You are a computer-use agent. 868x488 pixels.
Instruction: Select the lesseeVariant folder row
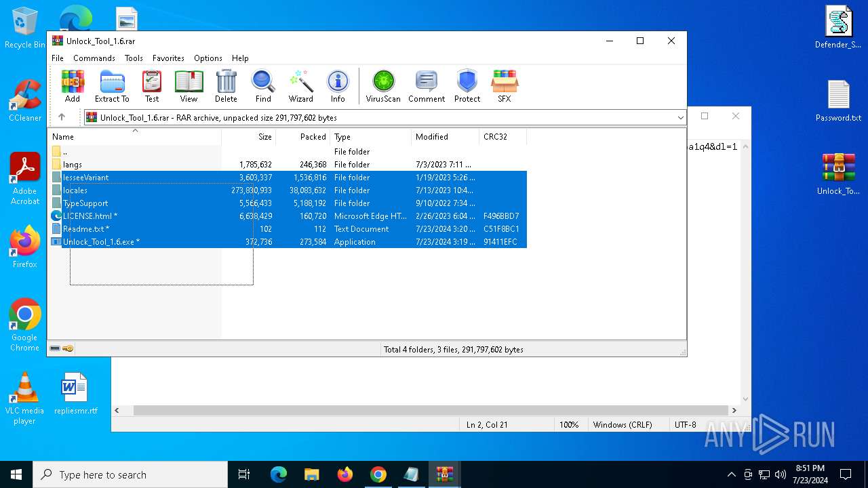pos(288,177)
